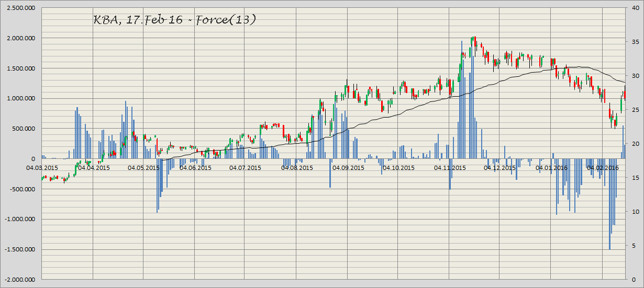Select the 04.03.2015 date axis label
This screenshot has height=288, width=644.
(42, 168)
